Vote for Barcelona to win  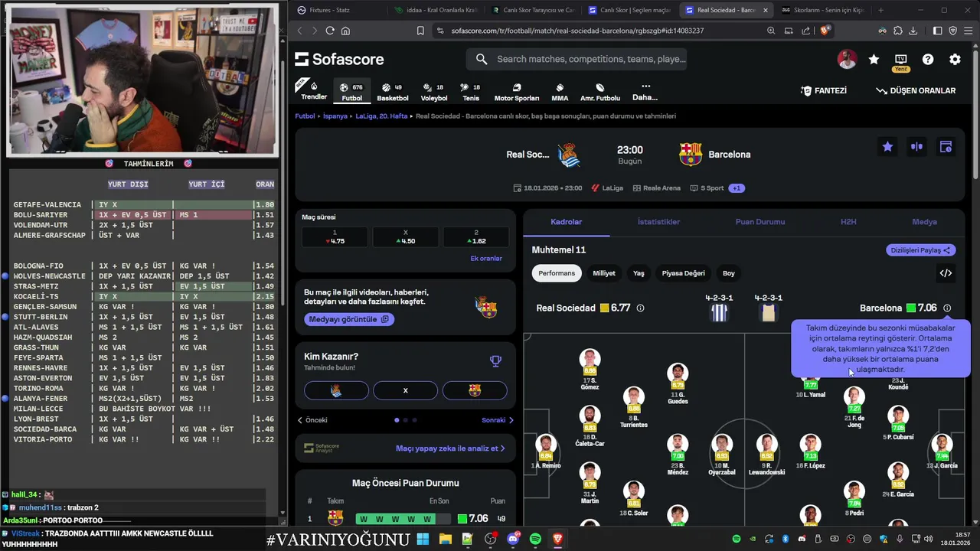[x=475, y=390]
